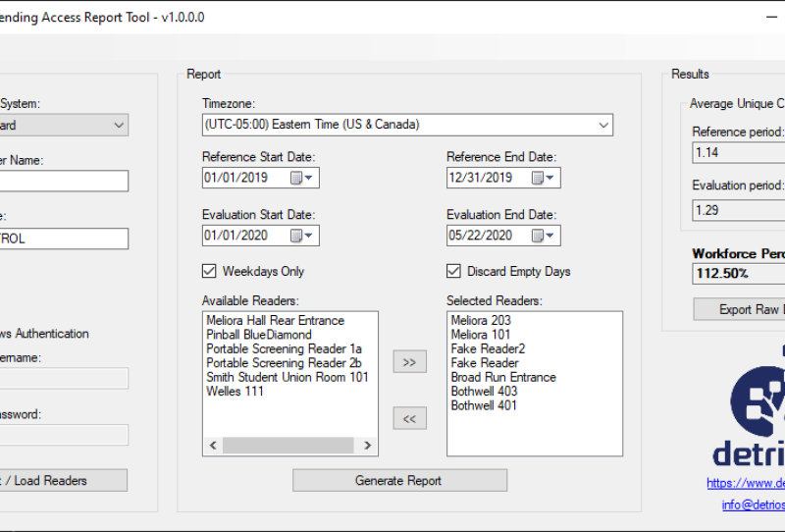
Task: Select Pinball BlueDiamond in Available Readers
Action: click(x=259, y=335)
